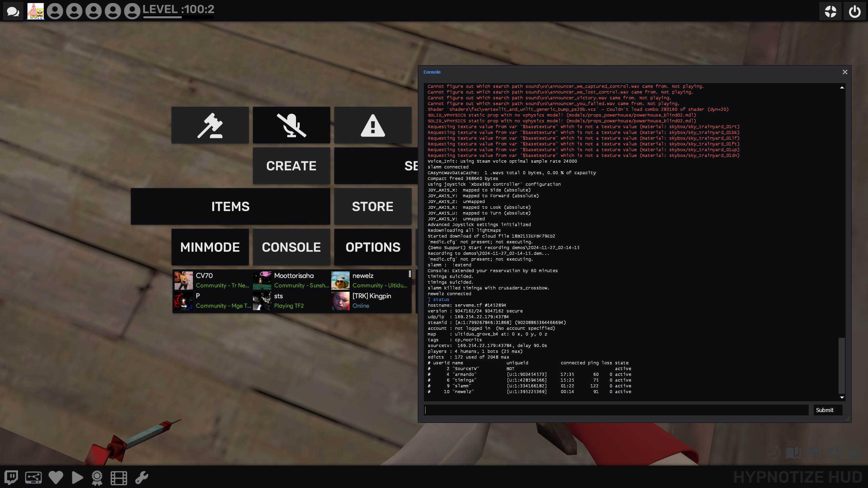Image resolution: width=868 pixels, height=488 pixels.
Task: Click the console command input field
Action: (616, 410)
